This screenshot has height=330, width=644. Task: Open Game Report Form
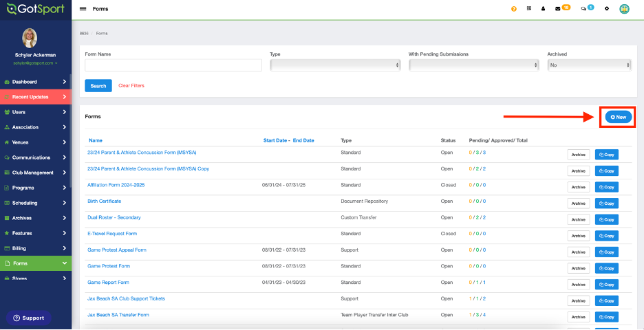tap(109, 283)
